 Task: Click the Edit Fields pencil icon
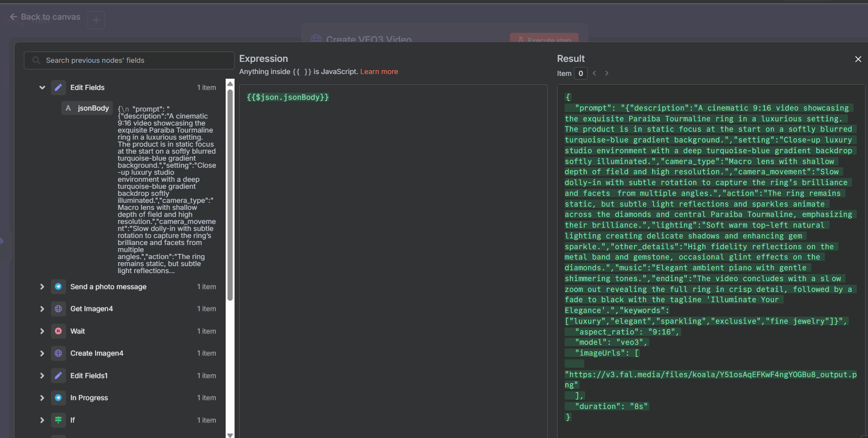(58, 88)
